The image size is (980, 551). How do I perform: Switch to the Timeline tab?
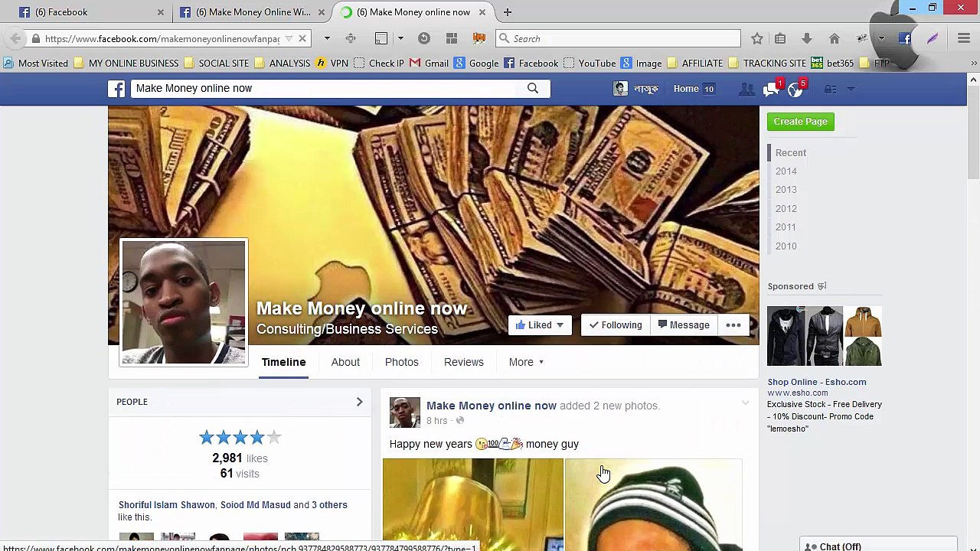[x=283, y=362]
